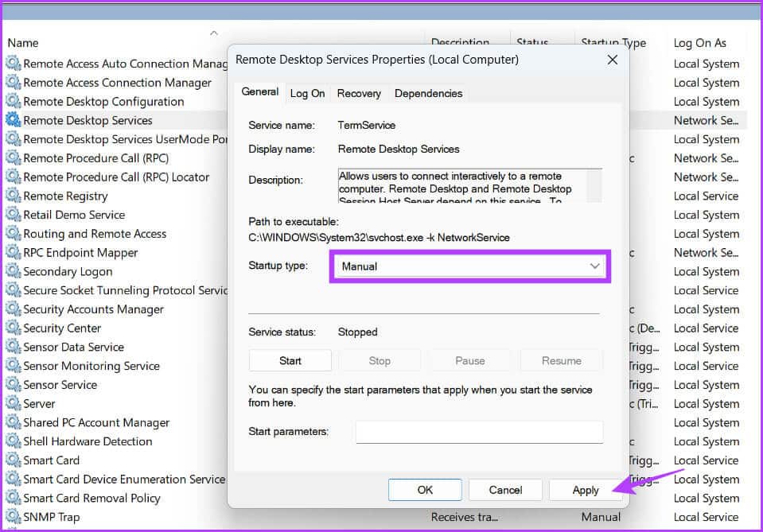
Task: Select Routing and Remote Access service name
Action: pos(95,234)
